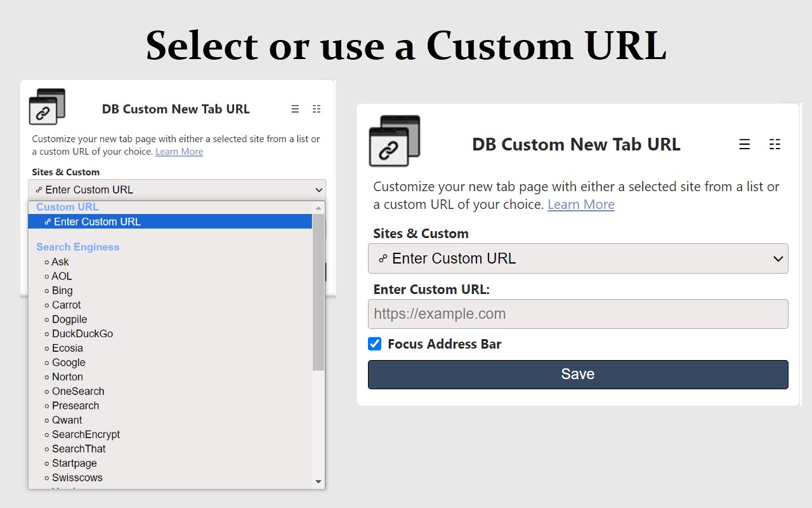Choose OneSearch from the dropdown list

click(x=170, y=391)
